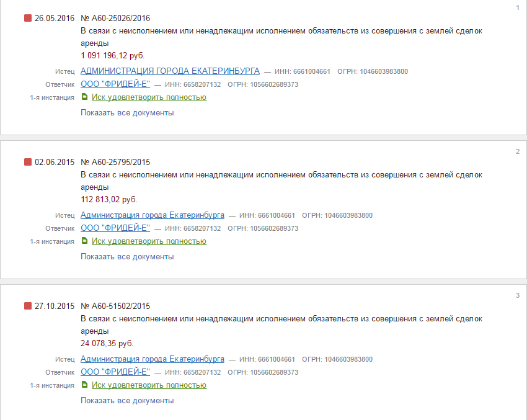527x420 pixels.
Task: Open plaintiff Администрация города Екатеринбурга in second case
Action: click(x=153, y=215)
